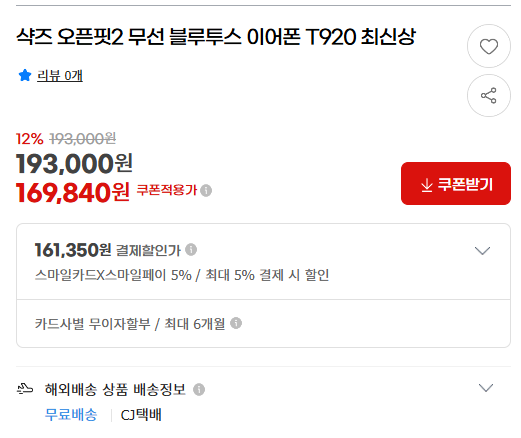Image resolution: width=521 pixels, height=438 pixels.
Task: Click the 169,840원 coupon price
Action: (x=73, y=193)
